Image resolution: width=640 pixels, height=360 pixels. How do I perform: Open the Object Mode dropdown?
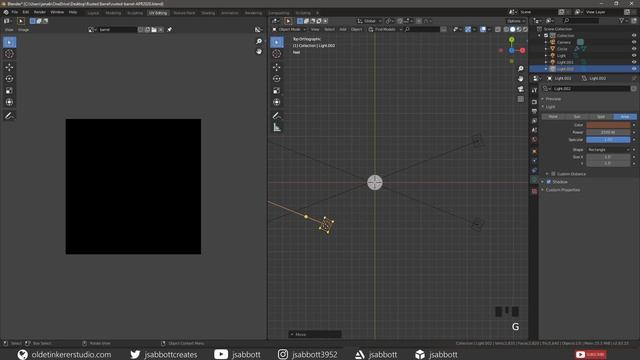[x=290, y=29]
